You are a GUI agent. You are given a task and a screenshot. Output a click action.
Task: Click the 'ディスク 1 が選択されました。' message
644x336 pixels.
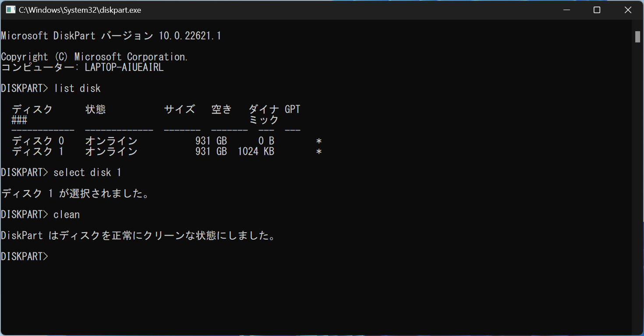coord(75,194)
